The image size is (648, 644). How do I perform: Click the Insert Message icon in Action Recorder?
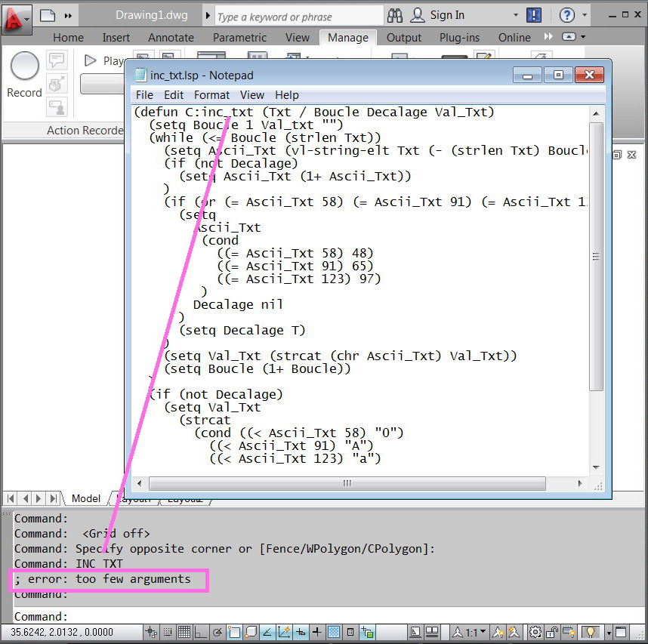57,60
